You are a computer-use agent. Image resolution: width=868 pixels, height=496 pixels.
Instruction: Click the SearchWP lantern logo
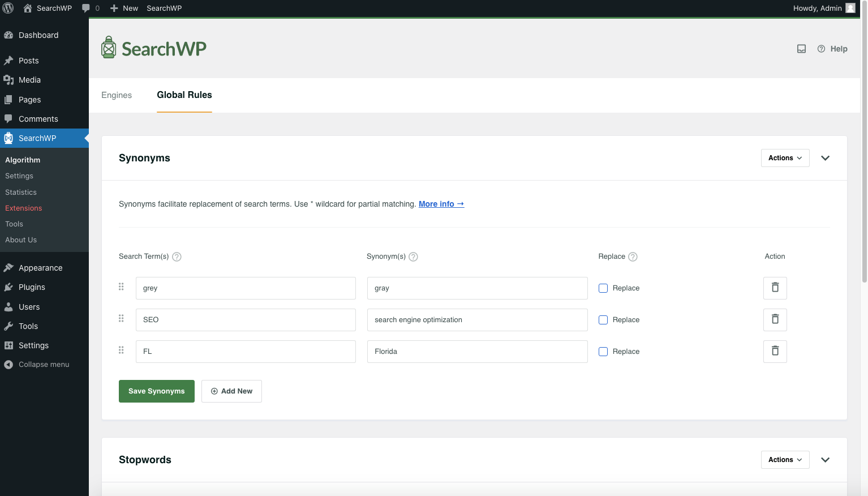pos(108,48)
